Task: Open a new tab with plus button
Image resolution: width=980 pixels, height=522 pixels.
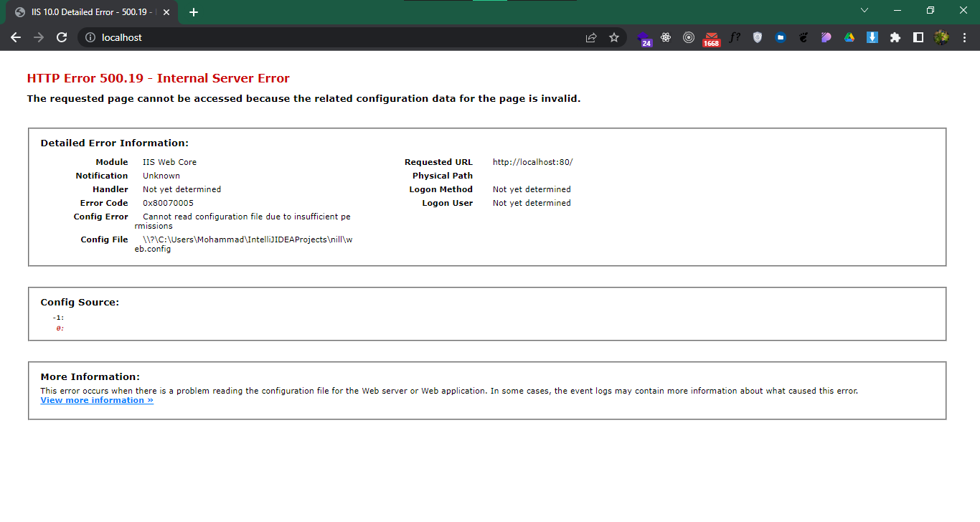Action: [194, 12]
